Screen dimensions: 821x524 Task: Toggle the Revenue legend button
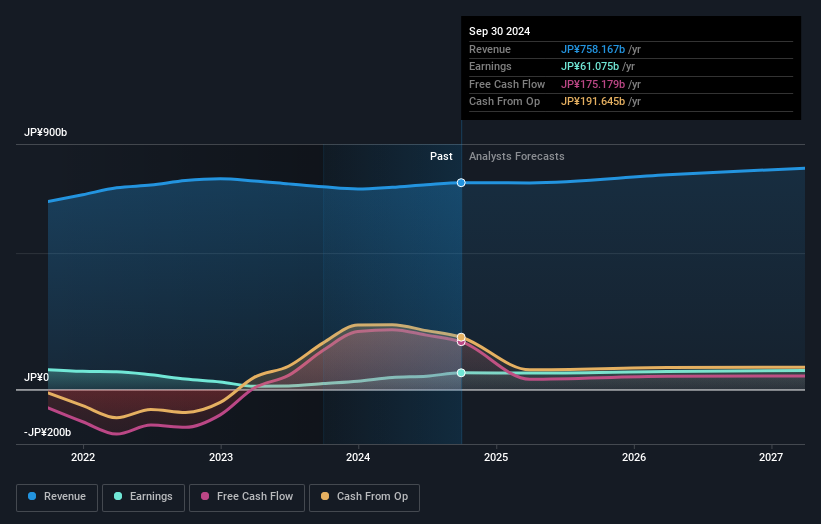(x=57, y=497)
